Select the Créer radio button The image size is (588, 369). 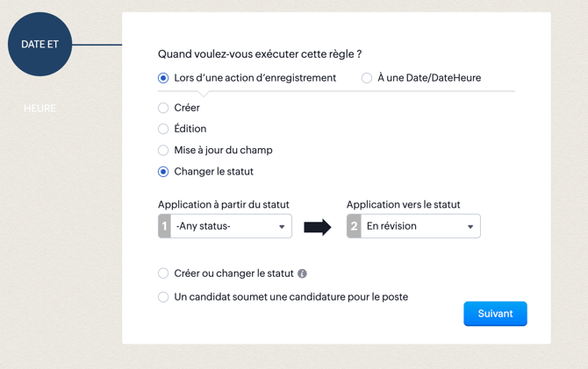coord(163,108)
